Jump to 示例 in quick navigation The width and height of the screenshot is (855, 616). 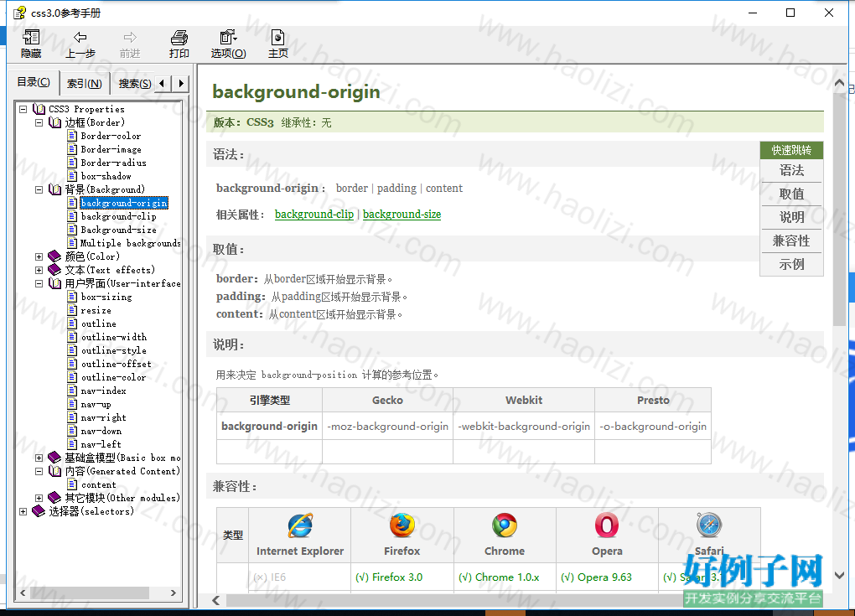tap(791, 264)
